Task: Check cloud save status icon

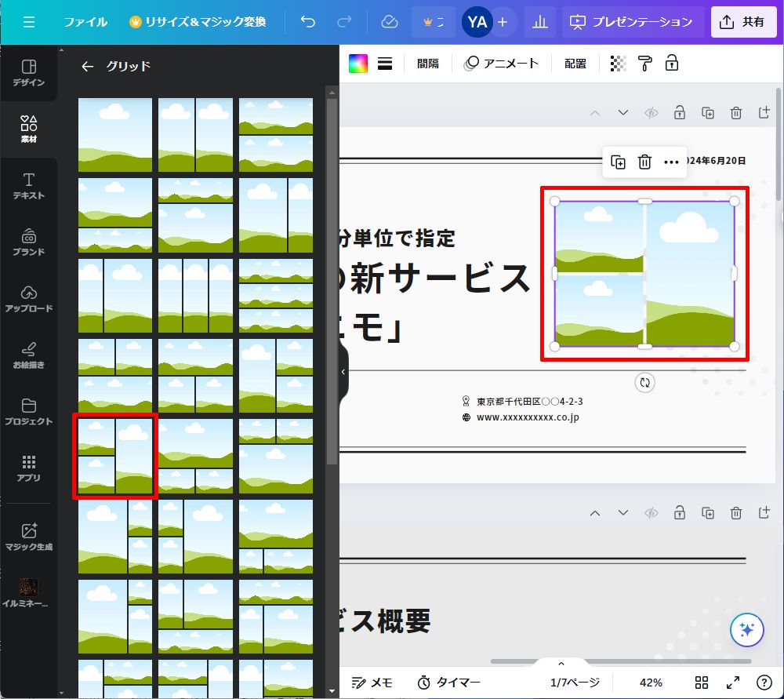Action: click(389, 22)
